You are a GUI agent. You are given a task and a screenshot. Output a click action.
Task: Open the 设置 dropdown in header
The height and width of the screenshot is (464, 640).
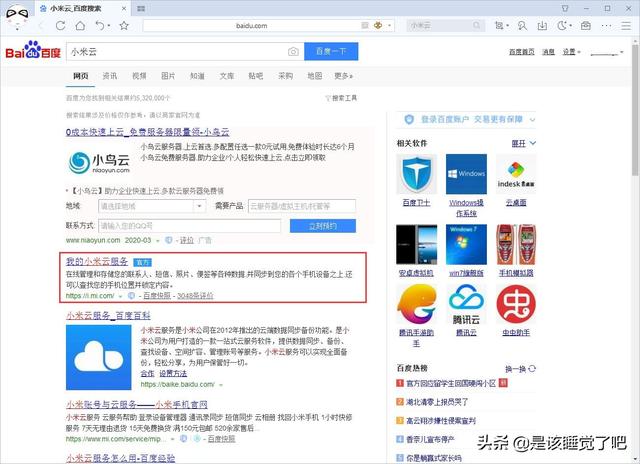pyautogui.click(x=571, y=52)
